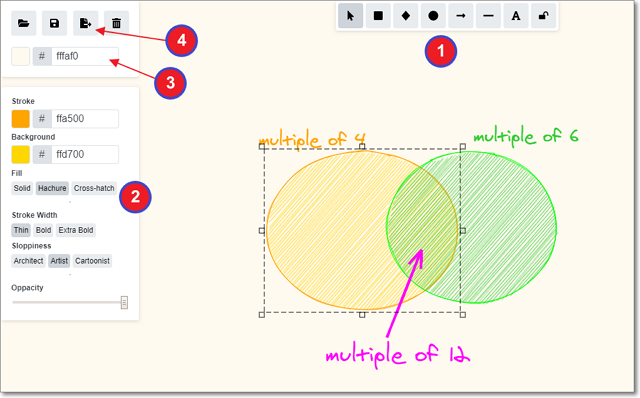Click the top-right selection resize handle
Screen dimensions: 640x398
point(463,147)
